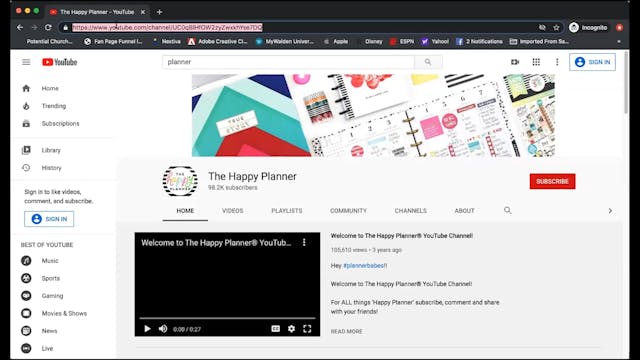640x360 pixels.
Task: Open the YouTube apps grid icon
Action: (x=536, y=62)
